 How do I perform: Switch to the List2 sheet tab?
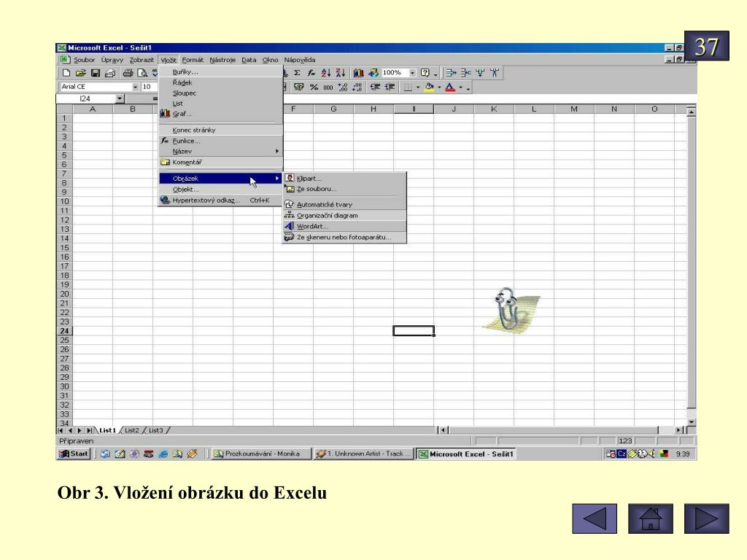(x=131, y=430)
